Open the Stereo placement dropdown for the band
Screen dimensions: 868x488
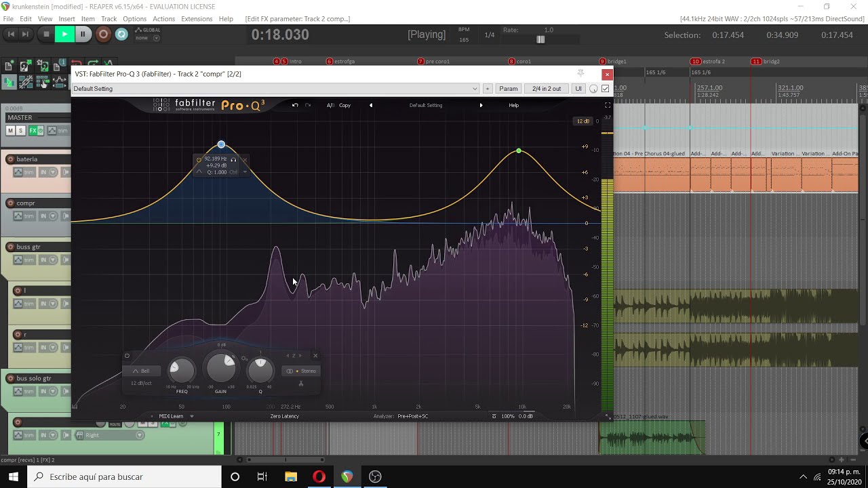click(x=301, y=371)
